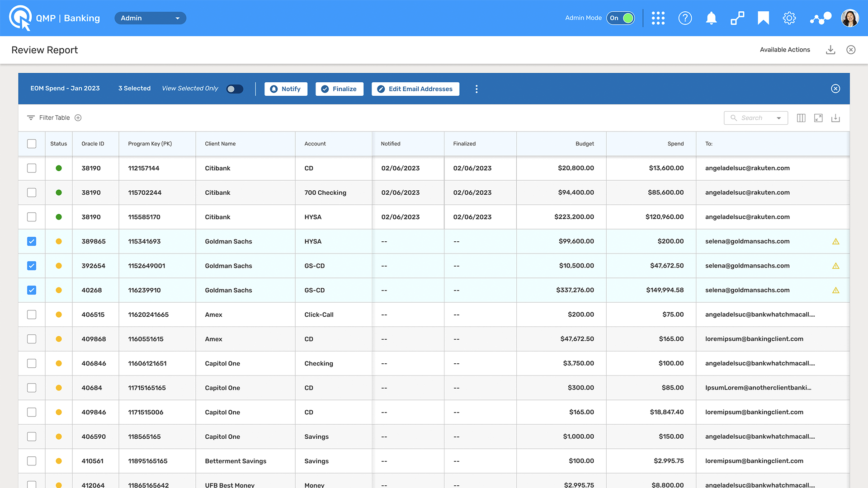
Task: Click the connected dots graph icon
Action: [821, 18]
